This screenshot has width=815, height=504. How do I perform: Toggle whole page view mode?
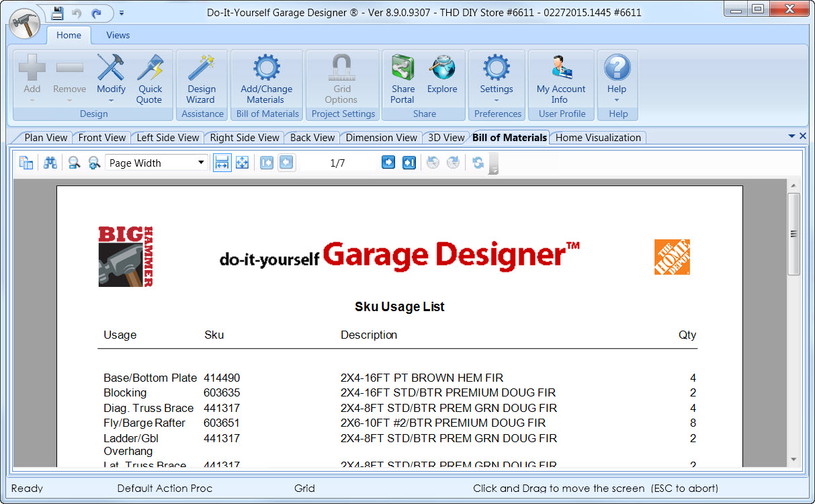[x=243, y=163]
